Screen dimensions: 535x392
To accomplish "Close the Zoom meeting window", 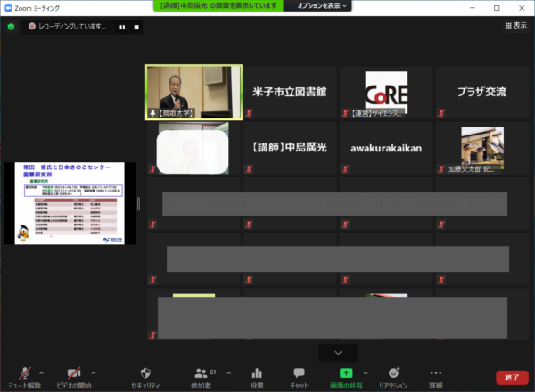I will coord(522,8).
